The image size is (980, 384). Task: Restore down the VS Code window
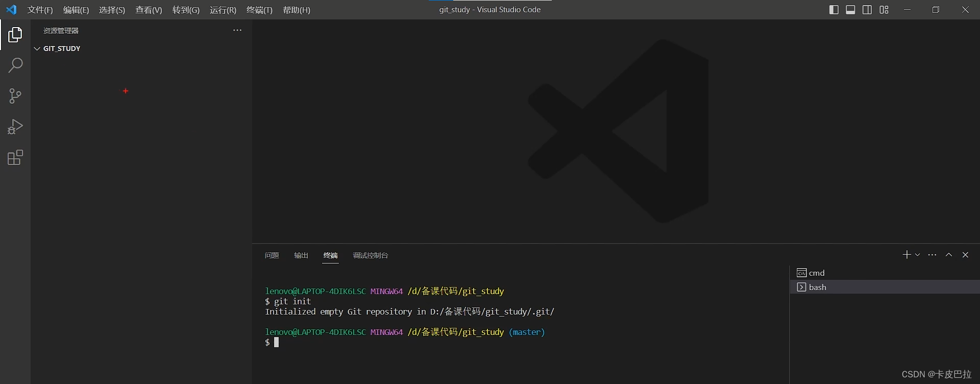coord(936,10)
